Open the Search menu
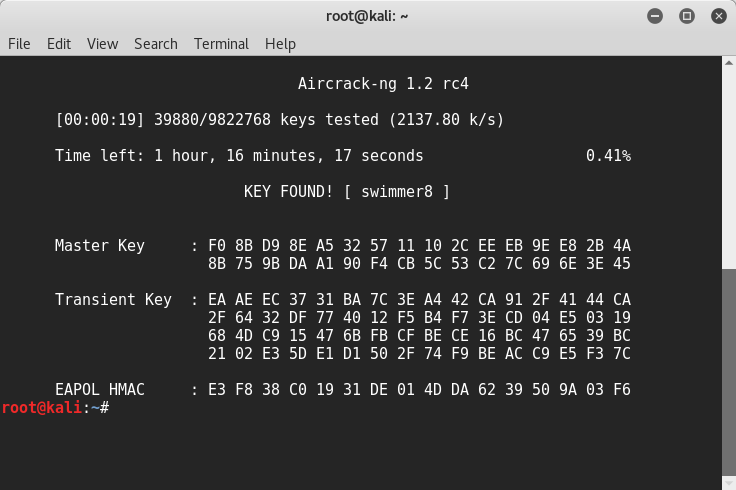The image size is (736, 490). (156, 44)
